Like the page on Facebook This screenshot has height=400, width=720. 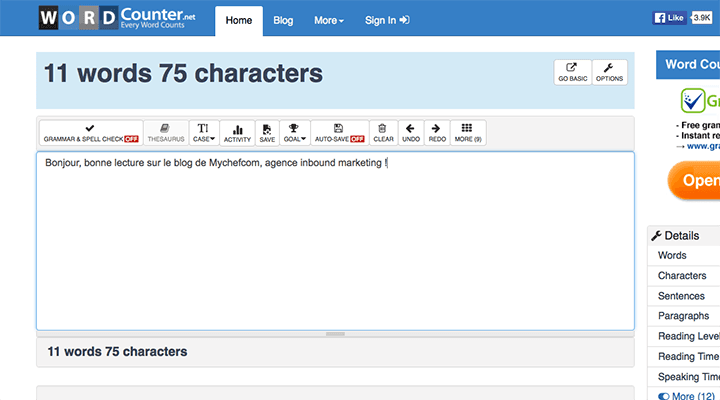click(x=669, y=18)
